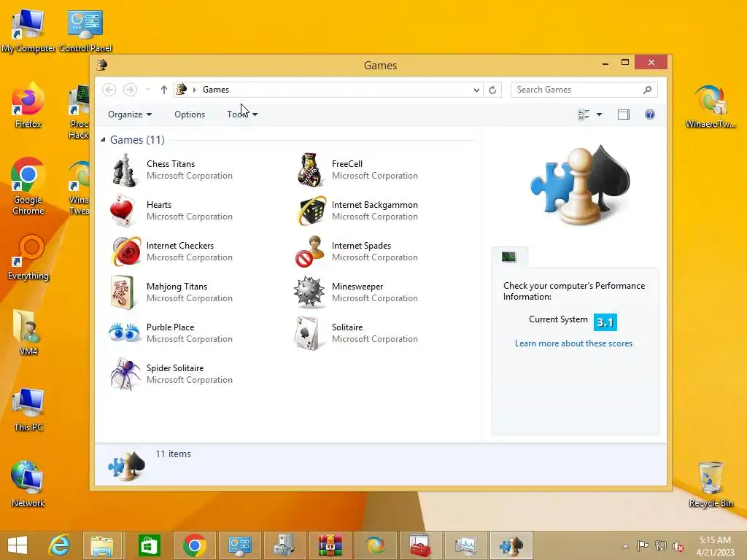
Task: Click the Windows Start button
Action: pyautogui.click(x=18, y=545)
